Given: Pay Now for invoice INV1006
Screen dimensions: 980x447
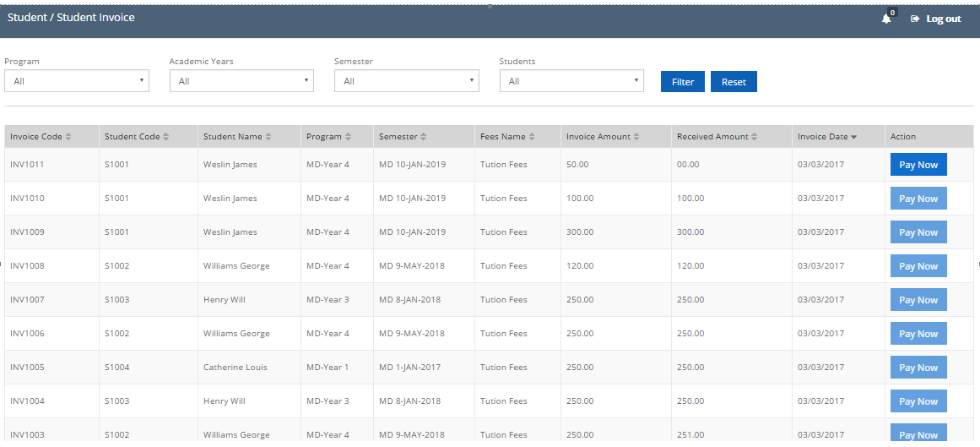Looking at the screenshot, I should point(918,334).
